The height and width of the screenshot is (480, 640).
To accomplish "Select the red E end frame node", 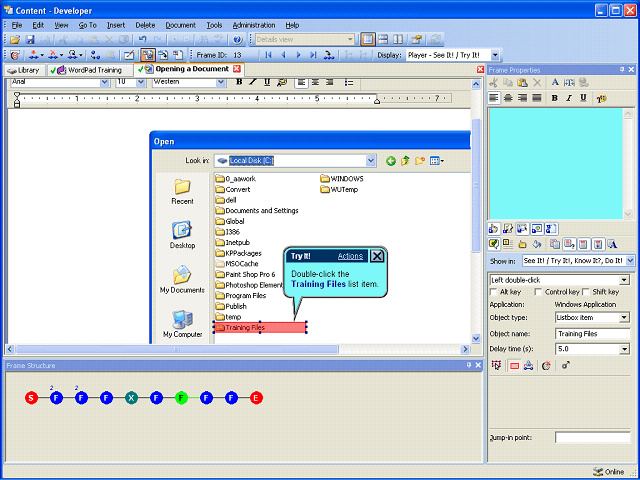I will (256, 398).
